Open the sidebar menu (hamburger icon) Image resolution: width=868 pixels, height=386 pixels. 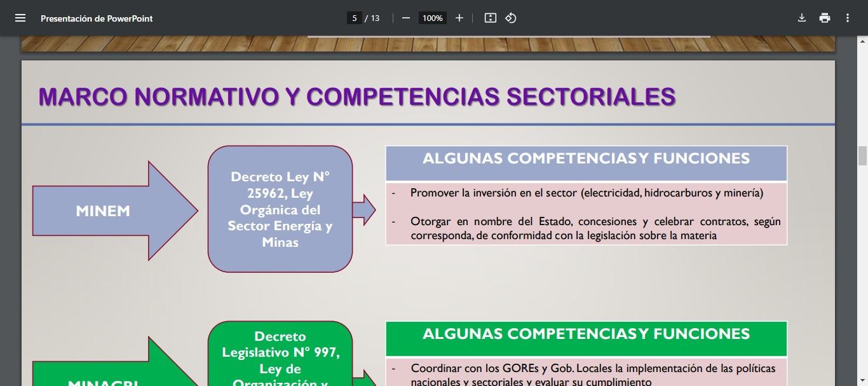coord(20,18)
